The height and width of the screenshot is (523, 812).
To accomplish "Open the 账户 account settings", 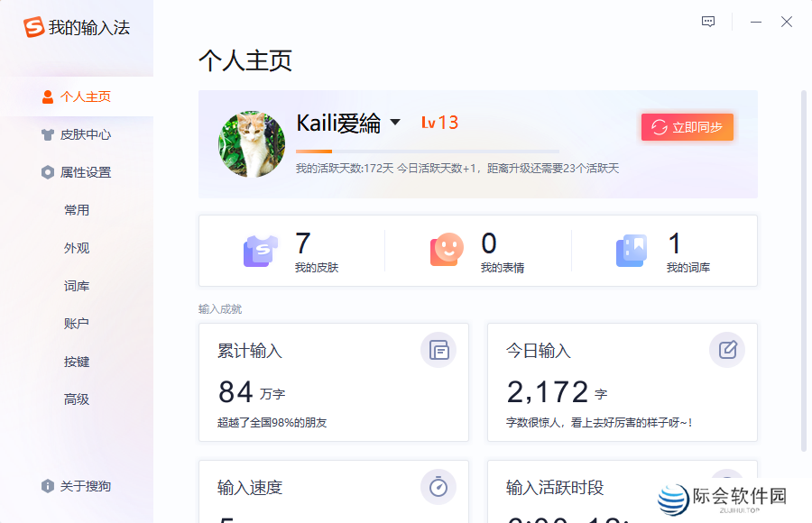I will tap(76, 324).
